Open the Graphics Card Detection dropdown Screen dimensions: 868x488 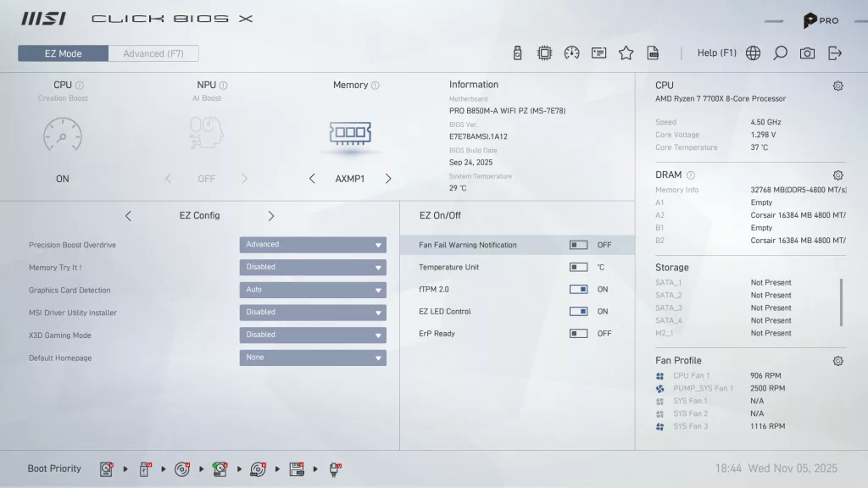313,289
